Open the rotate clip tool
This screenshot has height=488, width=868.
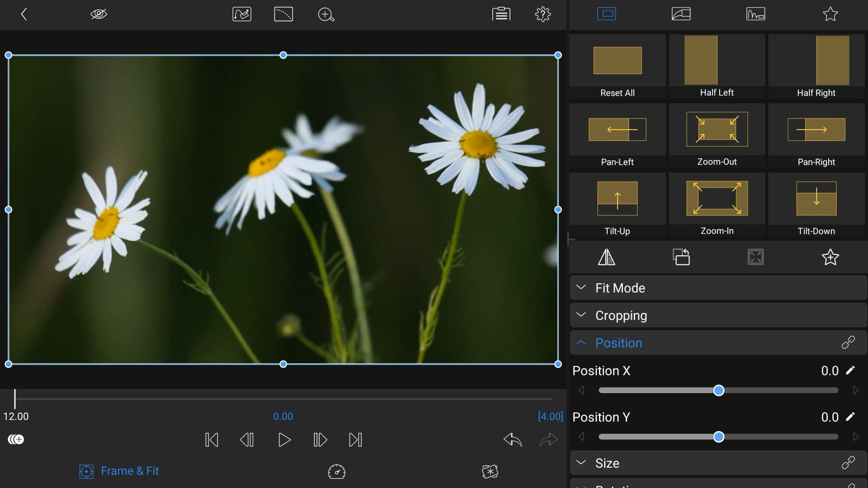[x=681, y=258]
